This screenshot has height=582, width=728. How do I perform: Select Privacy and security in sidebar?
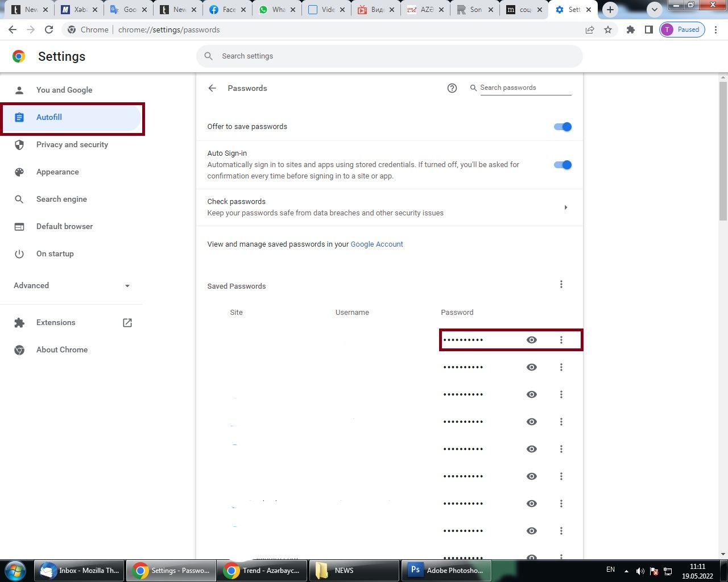(72, 144)
